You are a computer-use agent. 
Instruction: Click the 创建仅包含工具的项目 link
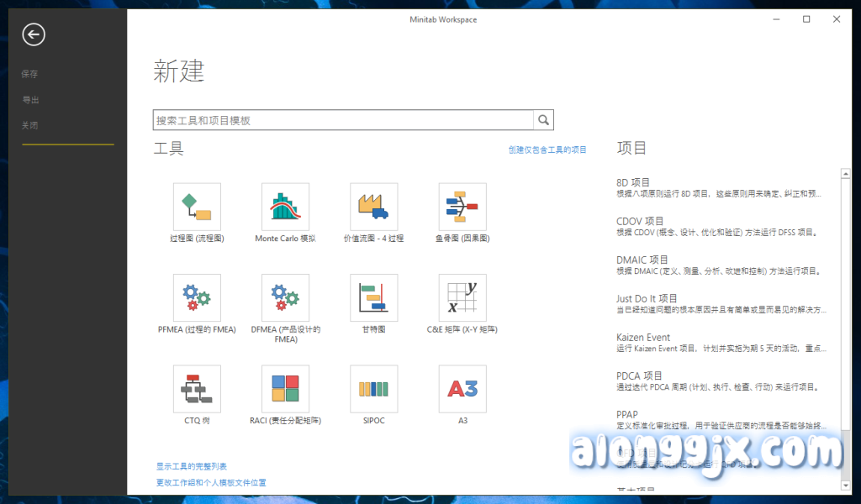547,150
